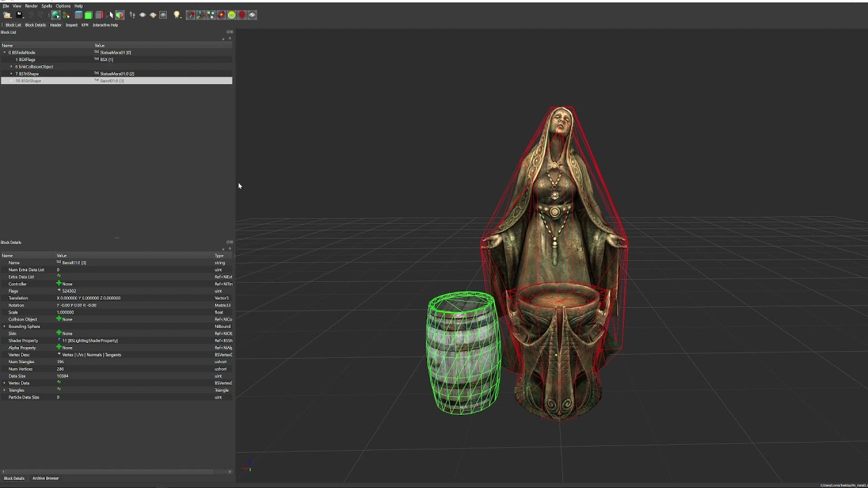Select the Scale value 1.000000
868x488 pixels.
[x=65, y=312]
